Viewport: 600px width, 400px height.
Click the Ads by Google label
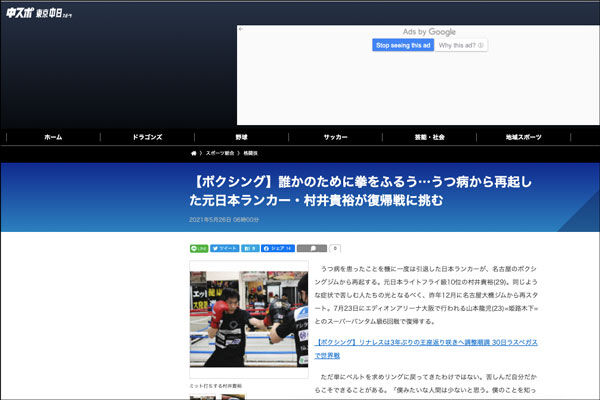coord(429,32)
